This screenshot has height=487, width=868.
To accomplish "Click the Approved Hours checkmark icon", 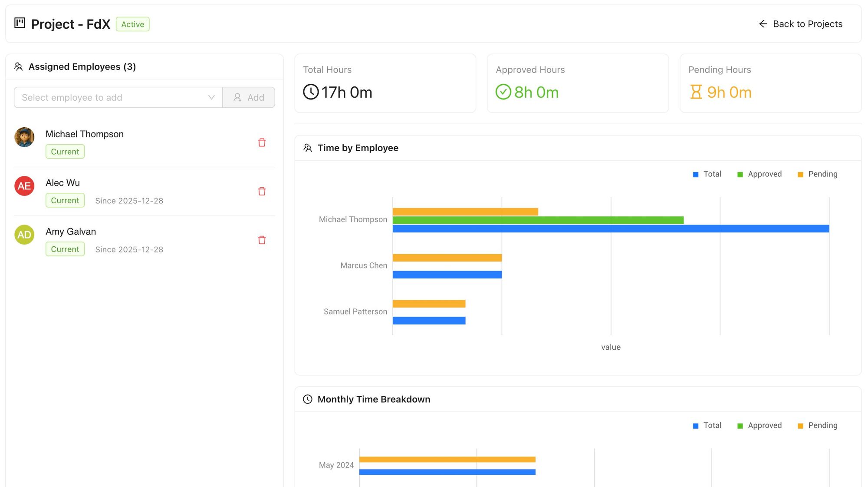I will 503,92.
